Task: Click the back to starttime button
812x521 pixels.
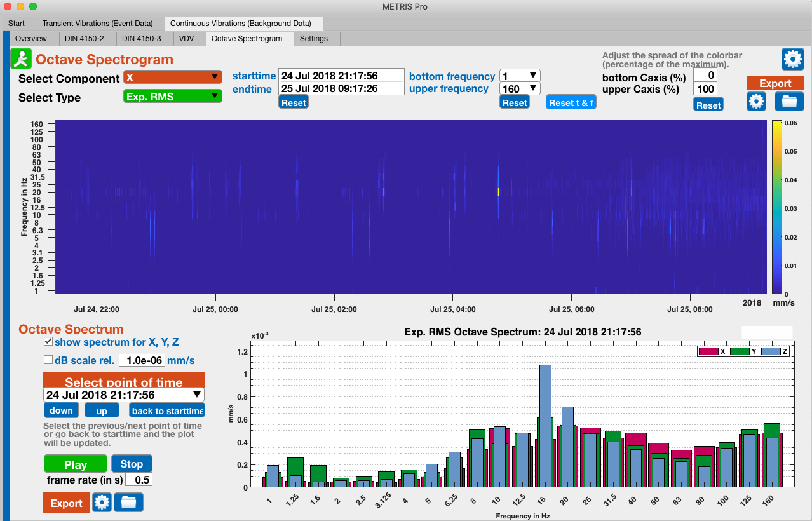Action: coord(167,410)
